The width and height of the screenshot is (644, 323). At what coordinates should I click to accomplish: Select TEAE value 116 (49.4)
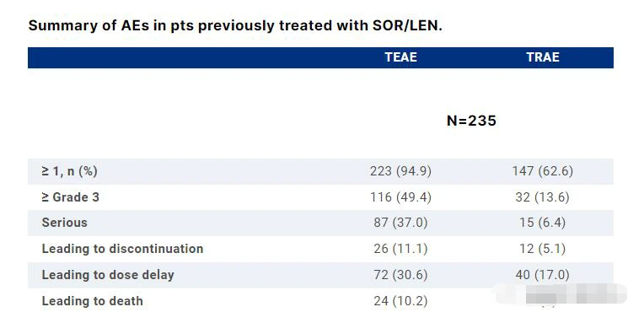point(401,197)
